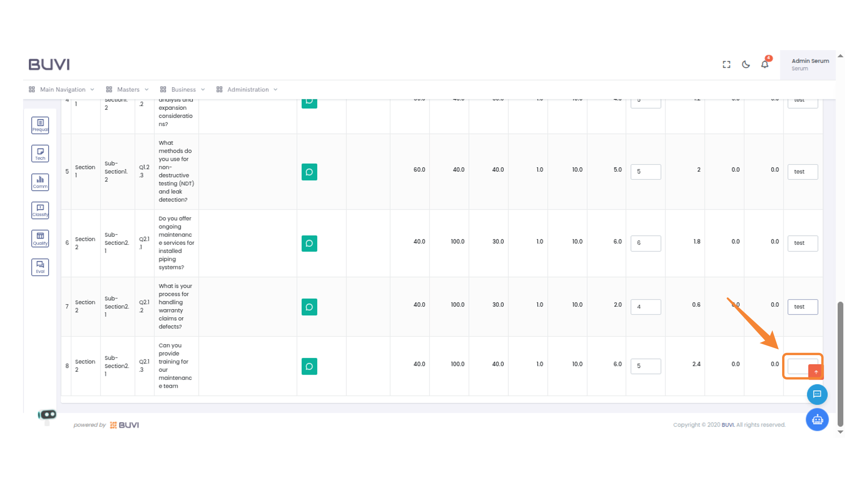Expand the Administration dropdown
The image size is (868, 488).
click(247, 89)
